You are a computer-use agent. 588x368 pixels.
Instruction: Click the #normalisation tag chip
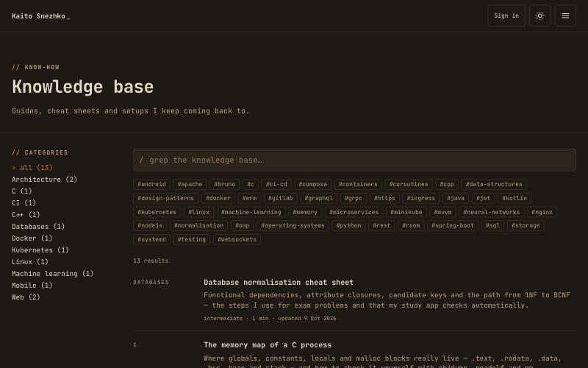coord(198,226)
